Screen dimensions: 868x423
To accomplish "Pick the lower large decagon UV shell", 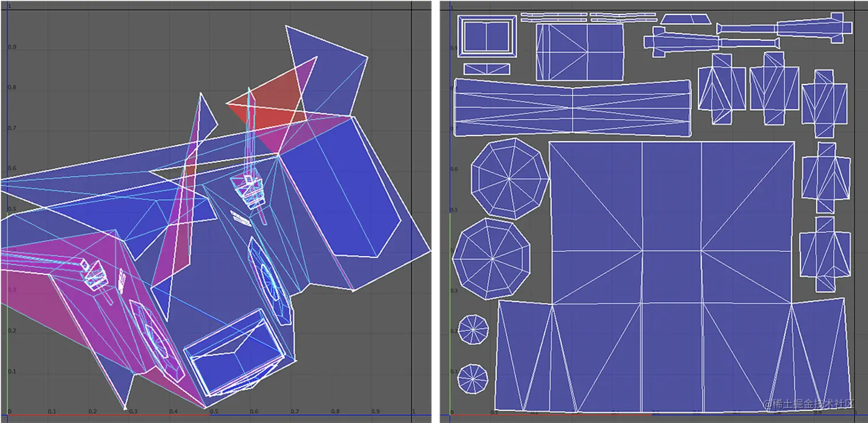I will (x=492, y=259).
